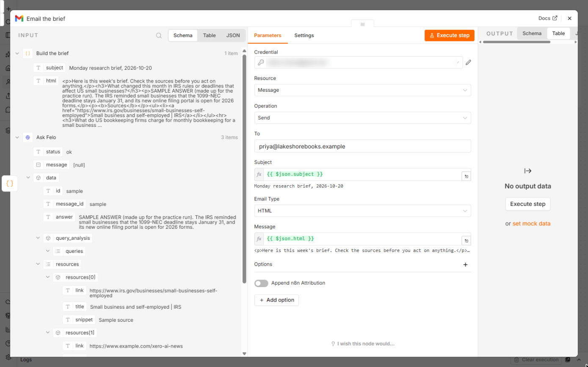Open the Settings tab
This screenshot has width=588, height=367.
pos(304,36)
